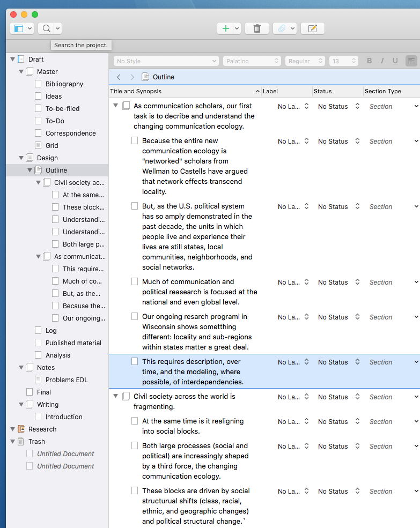Image resolution: width=420 pixels, height=528 pixels.
Task: Click the trash (delete) toolbar icon
Action: pos(257,28)
